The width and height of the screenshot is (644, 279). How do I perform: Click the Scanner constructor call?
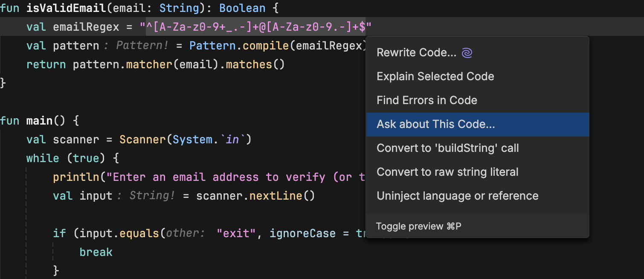pos(142,139)
